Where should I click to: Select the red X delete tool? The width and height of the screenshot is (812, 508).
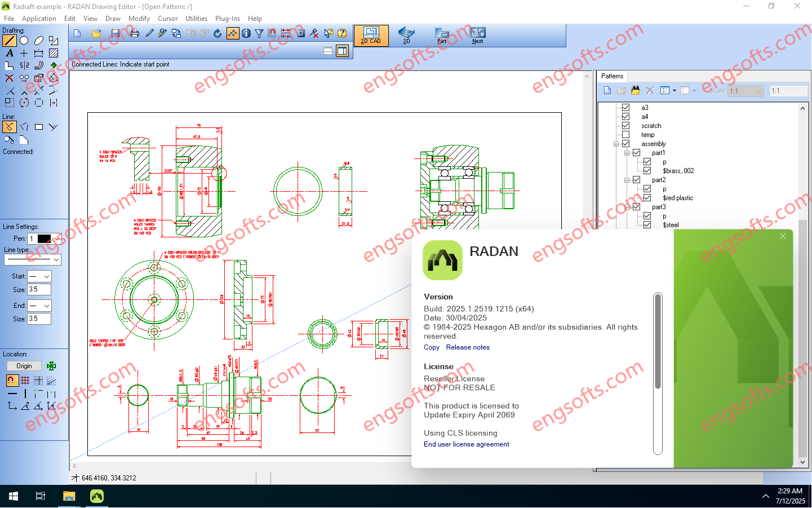10,78
